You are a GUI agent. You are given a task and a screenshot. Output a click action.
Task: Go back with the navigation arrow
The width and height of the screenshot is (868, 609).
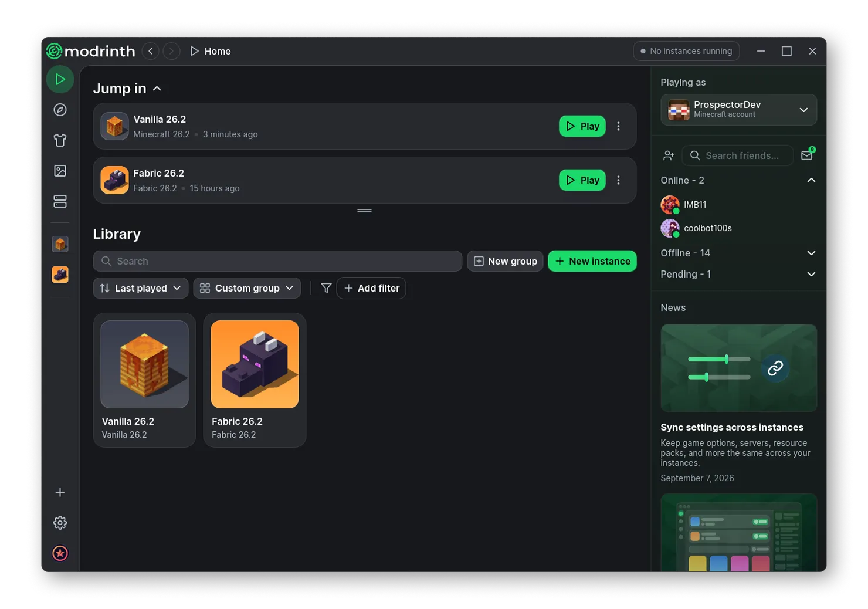pos(151,51)
